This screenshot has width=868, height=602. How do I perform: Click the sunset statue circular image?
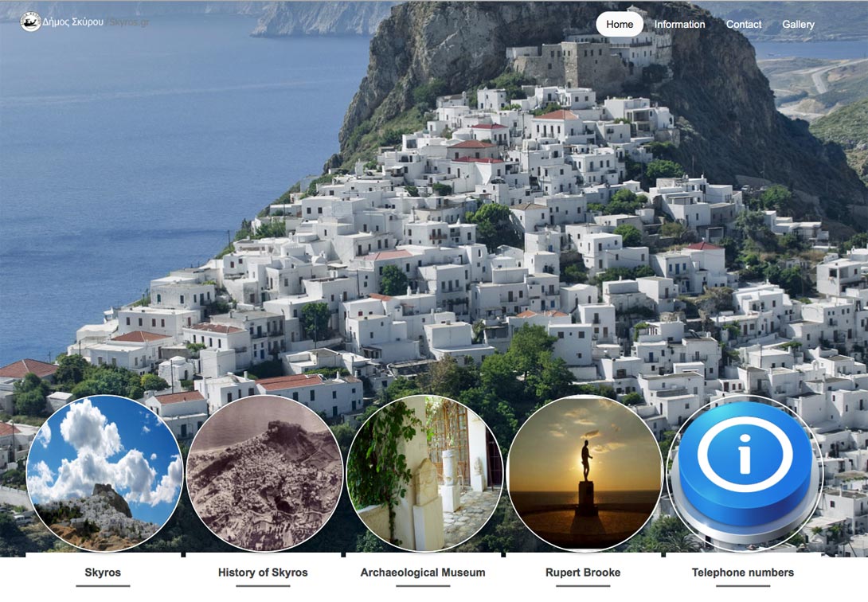(585, 474)
